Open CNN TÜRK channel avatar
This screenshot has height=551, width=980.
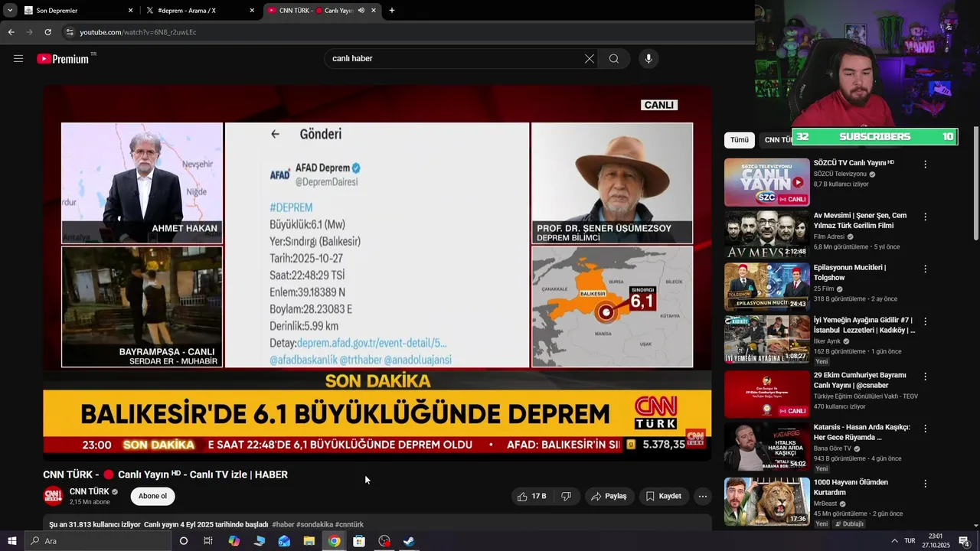[53, 496]
